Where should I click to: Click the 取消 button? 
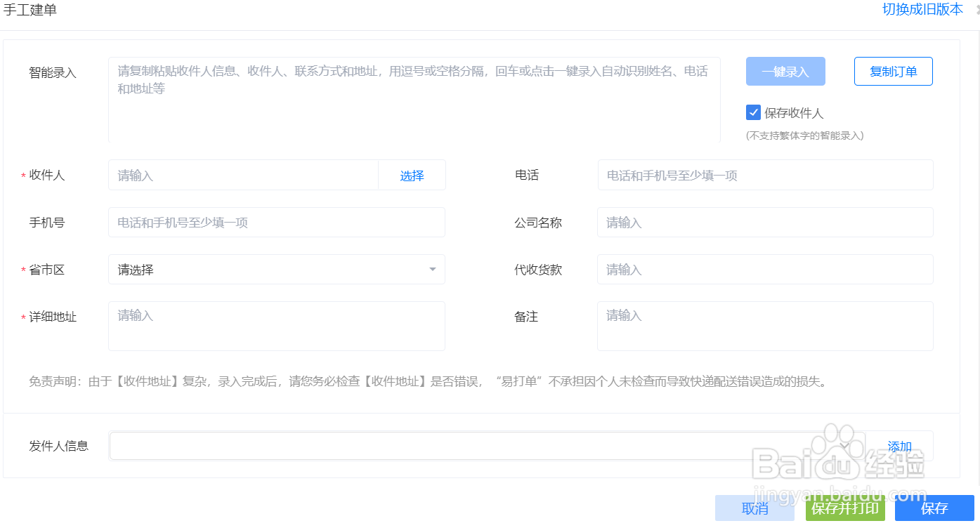(754, 508)
